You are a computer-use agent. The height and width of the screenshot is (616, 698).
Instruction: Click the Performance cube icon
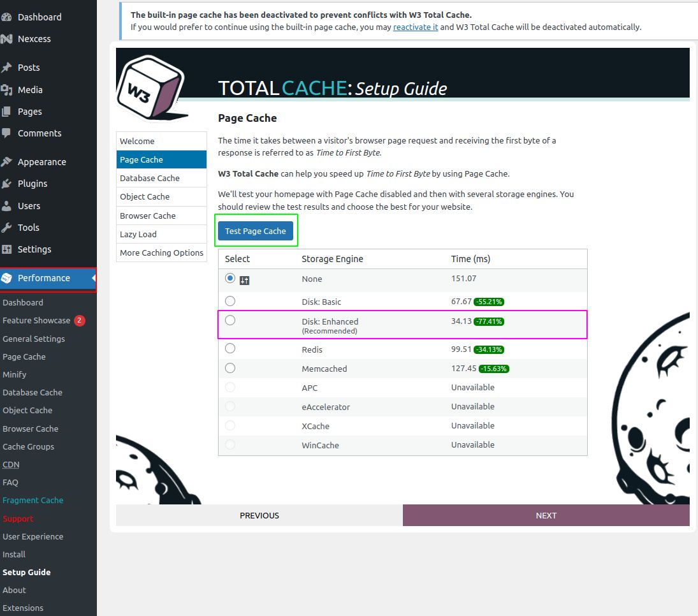pos(6,278)
